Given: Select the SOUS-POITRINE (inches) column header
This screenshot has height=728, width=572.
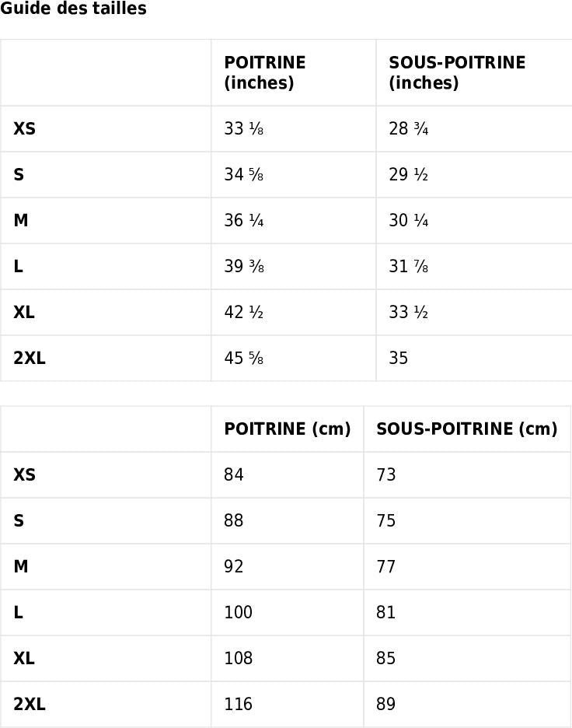Looking at the screenshot, I should click(457, 72).
